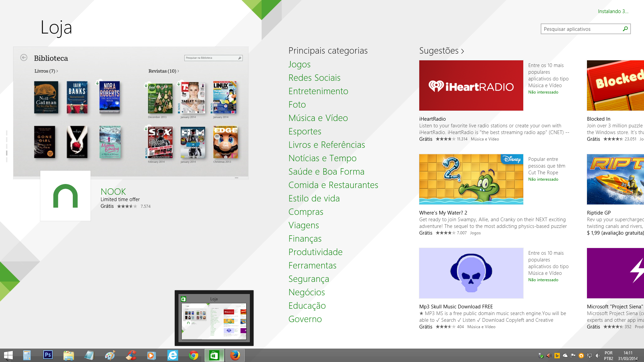Mark Mp3 Skull suggestion as Não interessado
644x362 pixels.
(543, 280)
